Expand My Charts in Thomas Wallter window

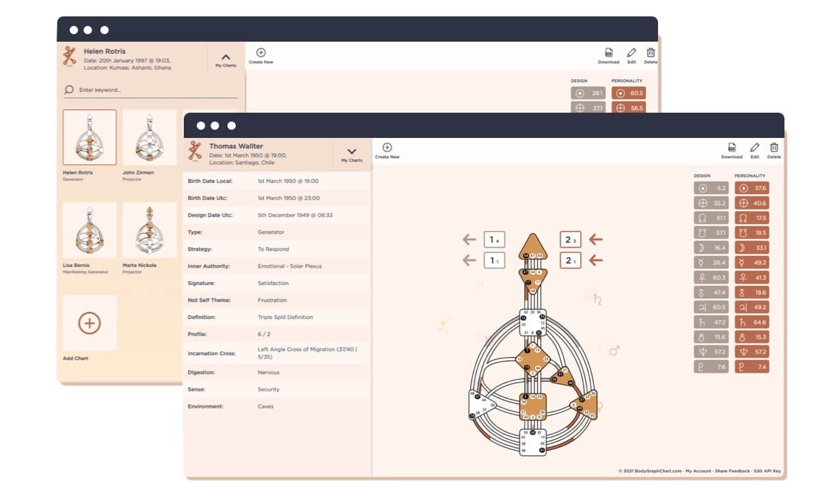coord(351,151)
